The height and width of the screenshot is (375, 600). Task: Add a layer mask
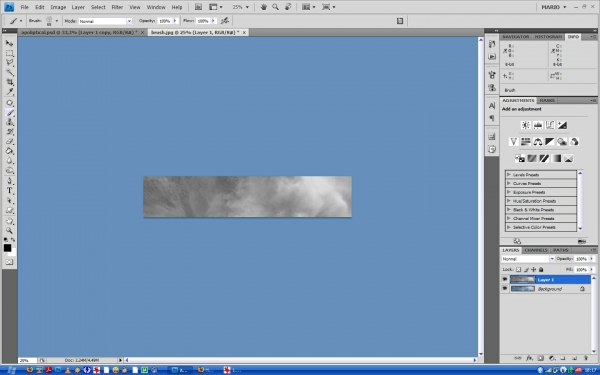click(x=540, y=359)
